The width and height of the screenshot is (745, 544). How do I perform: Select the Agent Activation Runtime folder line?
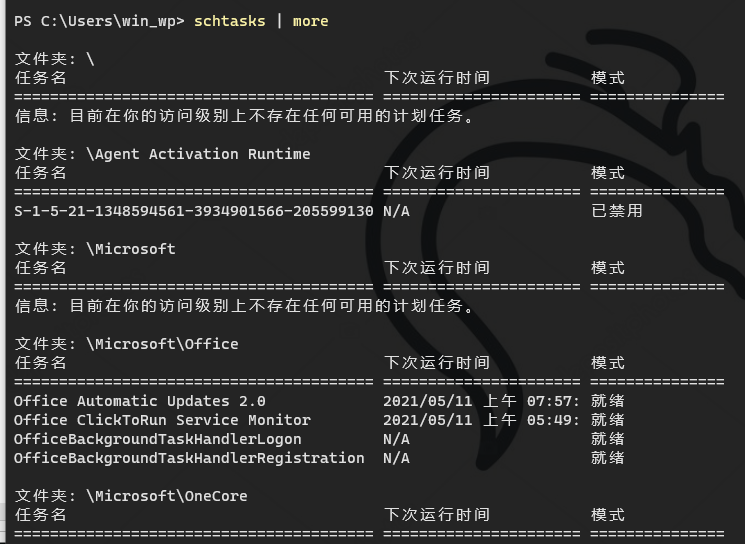coord(162,154)
